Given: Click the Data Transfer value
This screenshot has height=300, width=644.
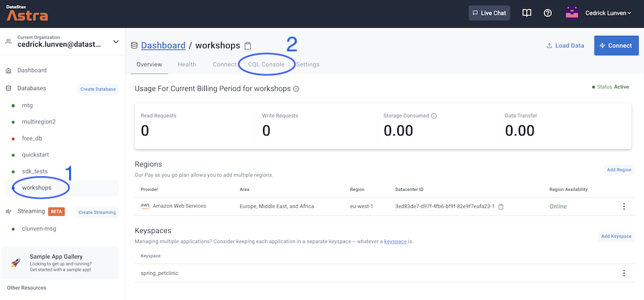Looking at the screenshot, I should click(x=519, y=131).
